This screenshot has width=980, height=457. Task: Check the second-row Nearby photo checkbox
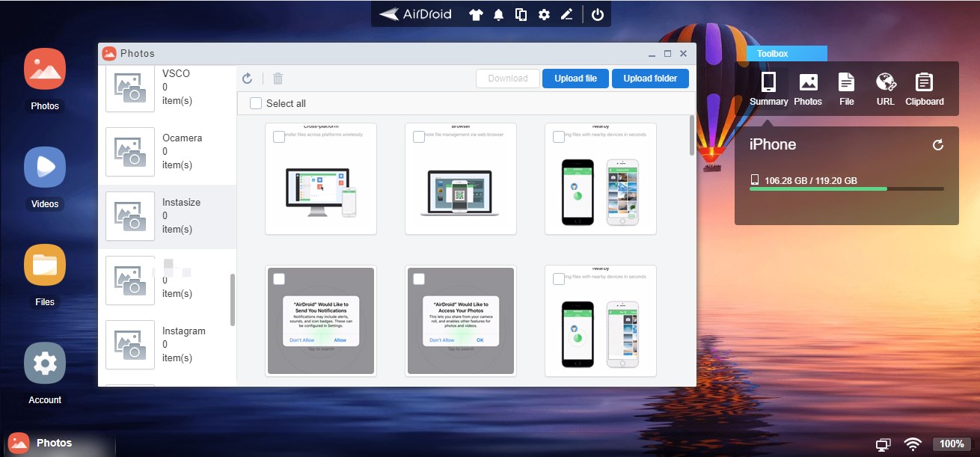click(559, 279)
